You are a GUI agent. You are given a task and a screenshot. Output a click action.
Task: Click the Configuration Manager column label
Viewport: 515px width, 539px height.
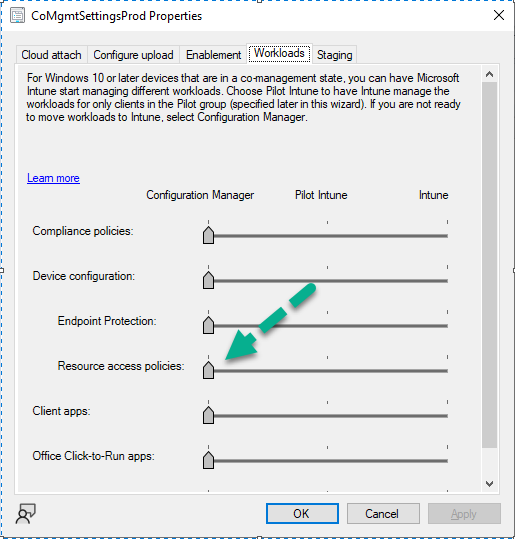200,195
